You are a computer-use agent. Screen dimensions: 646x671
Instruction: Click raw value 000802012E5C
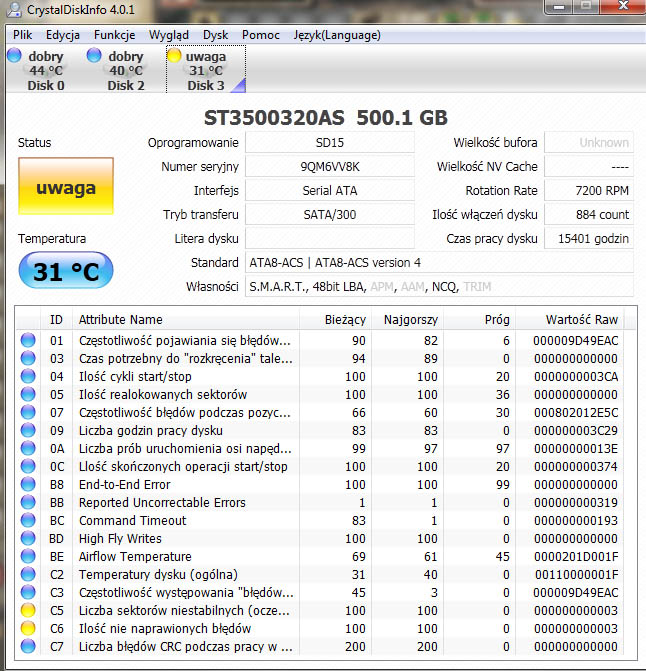(576, 413)
